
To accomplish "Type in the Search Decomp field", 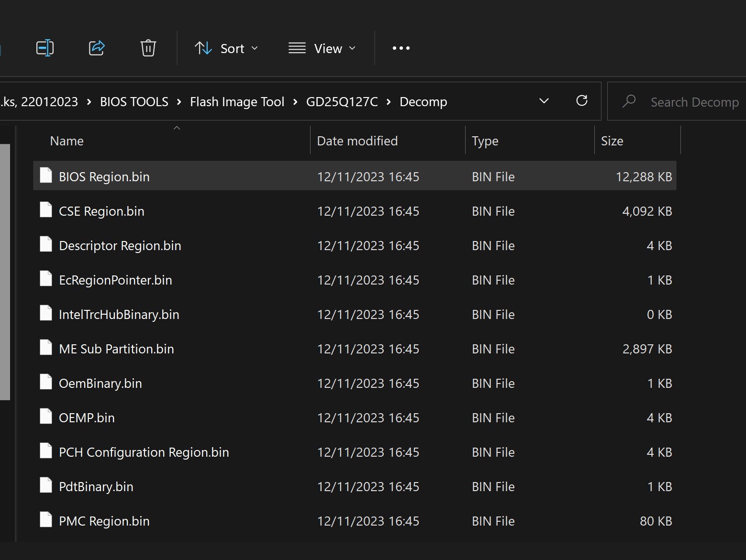I will click(x=694, y=102).
